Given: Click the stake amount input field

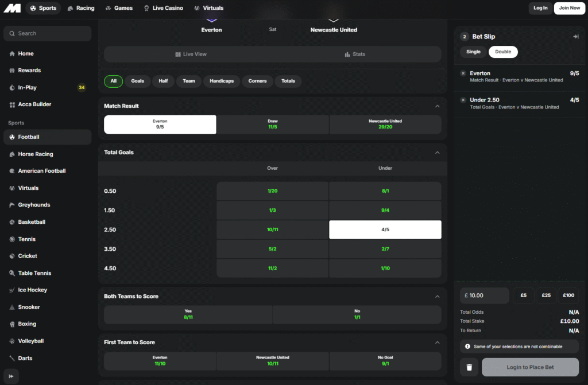Looking at the screenshot, I should (x=484, y=295).
